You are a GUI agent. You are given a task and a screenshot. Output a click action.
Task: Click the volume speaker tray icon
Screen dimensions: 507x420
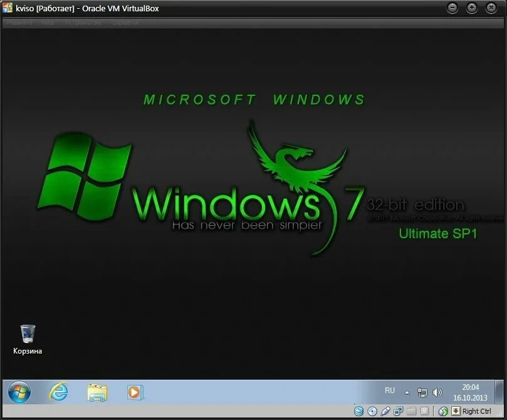(437, 392)
